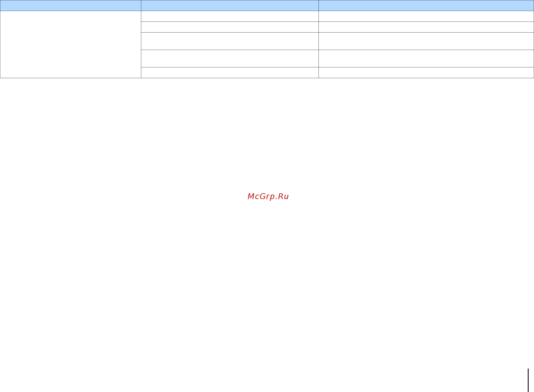The height and width of the screenshot is (392, 534).
Task: Click blank area between table and watermark
Action: pyautogui.click(x=268, y=135)
